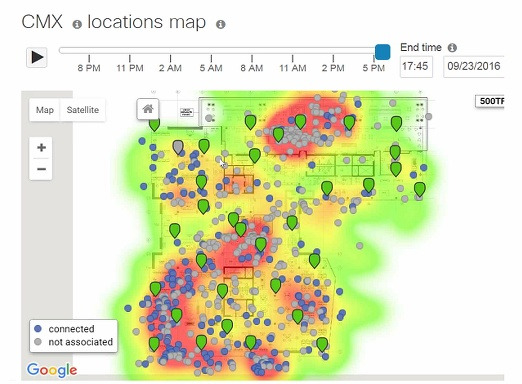Switch to Satellite view
The image size is (522, 384).
[x=83, y=110]
